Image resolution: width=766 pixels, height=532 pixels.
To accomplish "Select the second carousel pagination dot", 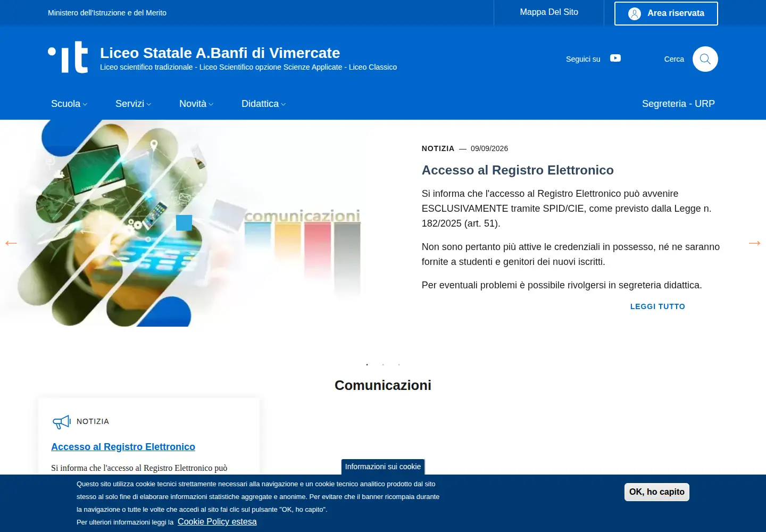I will 383,364.
